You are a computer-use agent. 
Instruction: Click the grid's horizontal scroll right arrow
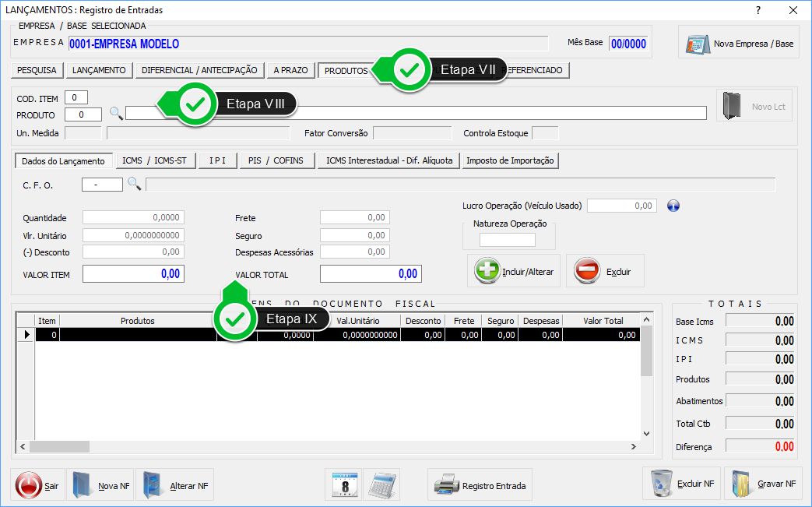point(633,447)
